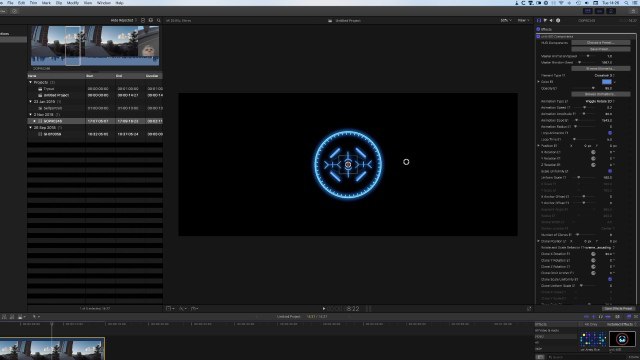The image size is (640, 360).
Task: Click the blue Color swatch
Action: coord(607,82)
